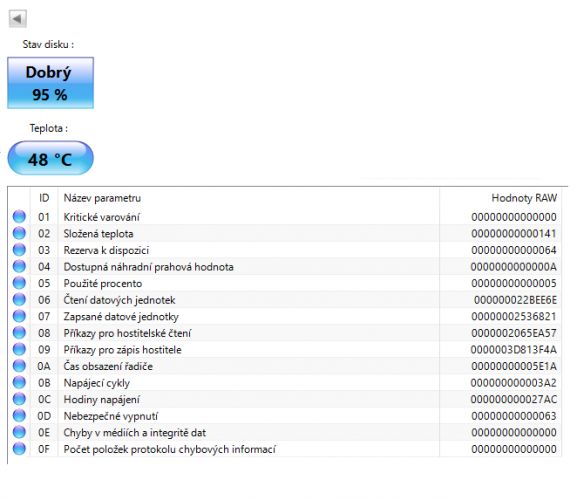Viewport: 577px width, 500px height.
Task: Select Chyby v médiích a integritě dat
Action: click(x=285, y=432)
